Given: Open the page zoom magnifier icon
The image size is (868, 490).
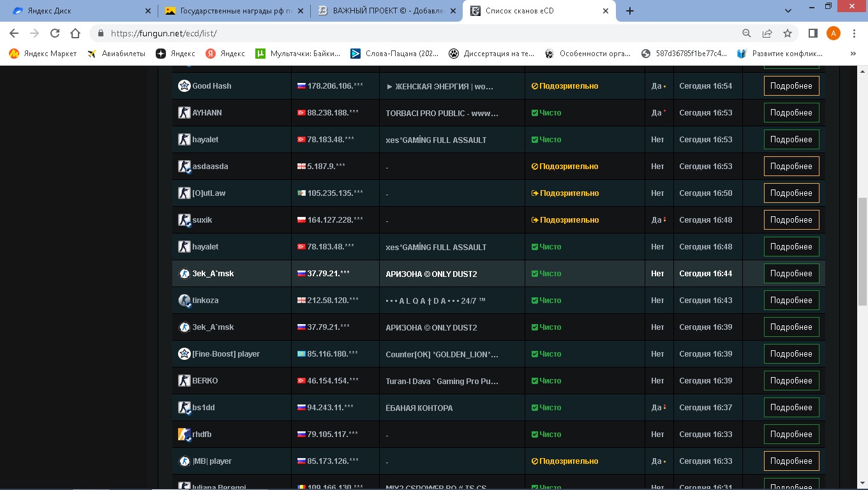Looking at the screenshot, I should coord(747,34).
